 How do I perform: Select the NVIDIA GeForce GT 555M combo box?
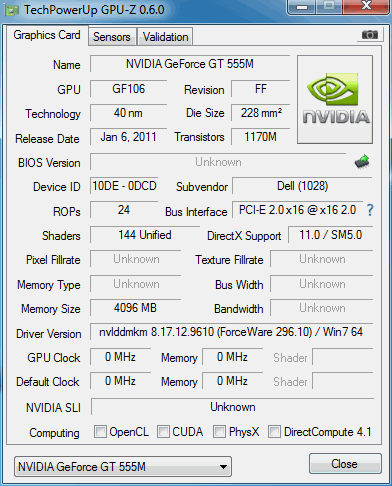(123, 467)
